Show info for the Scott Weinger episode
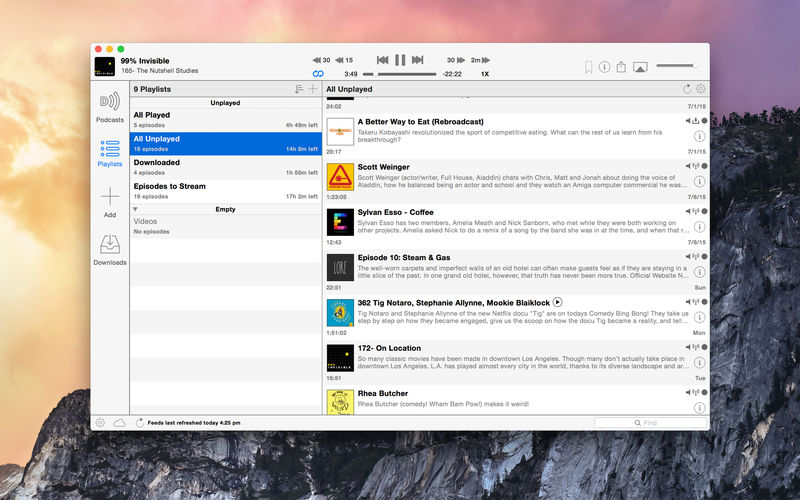The height and width of the screenshot is (500, 800). [699, 182]
